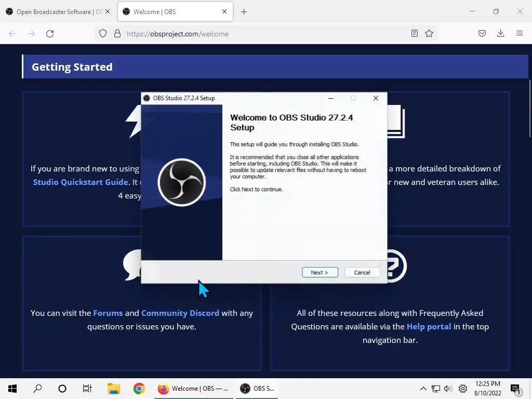532x399 pixels.
Task: Go forward in browser history
Action: click(x=31, y=34)
